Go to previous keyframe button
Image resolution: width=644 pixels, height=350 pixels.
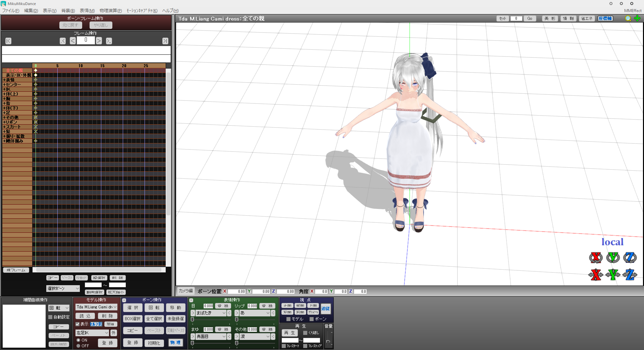coord(63,41)
